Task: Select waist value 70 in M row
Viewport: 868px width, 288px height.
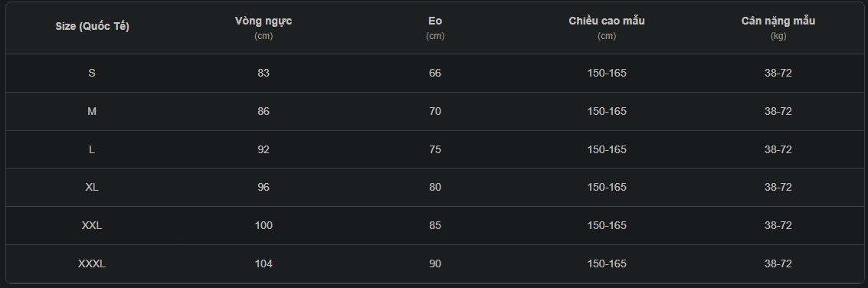Action: click(x=435, y=111)
